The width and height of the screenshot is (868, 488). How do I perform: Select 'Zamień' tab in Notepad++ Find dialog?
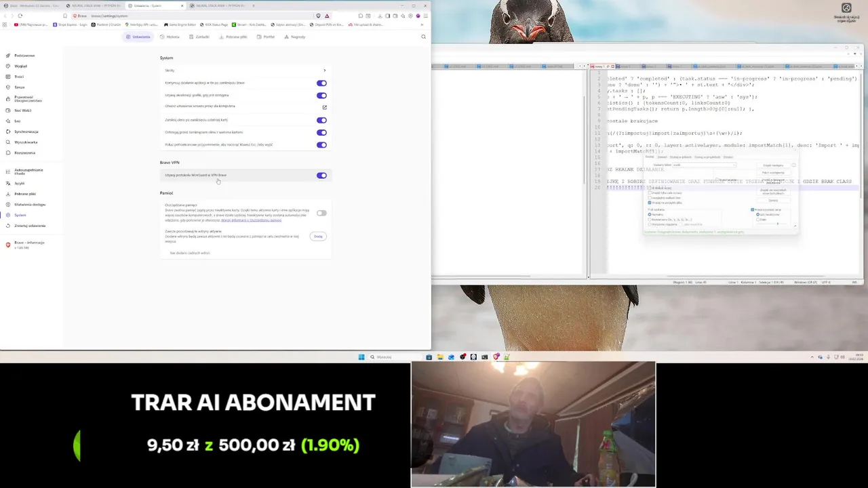(663, 157)
